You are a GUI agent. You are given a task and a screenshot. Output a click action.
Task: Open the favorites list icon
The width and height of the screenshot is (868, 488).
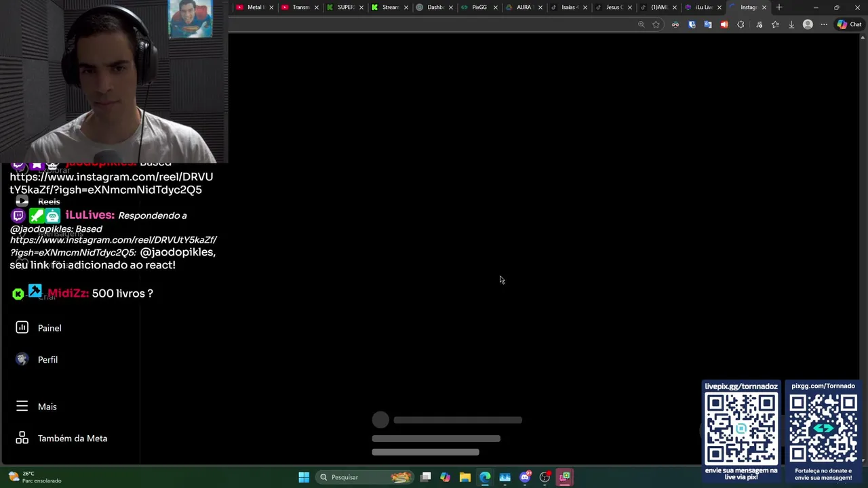click(x=775, y=24)
